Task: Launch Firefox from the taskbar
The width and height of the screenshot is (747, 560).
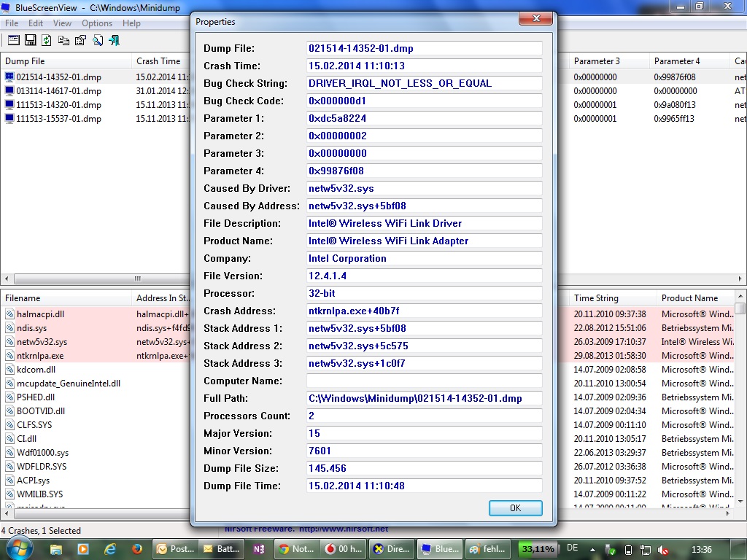Action: point(136,549)
